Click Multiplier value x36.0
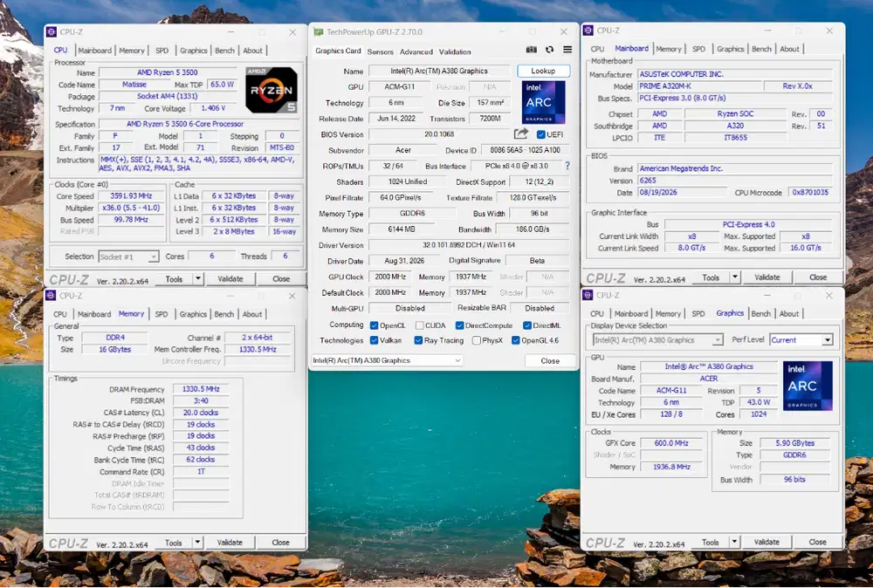Screen dimensions: 873x588 pos(132,208)
